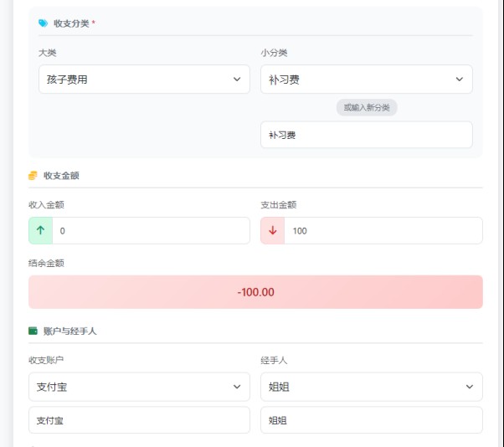Image resolution: width=504 pixels, height=447 pixels.
Task: Open the 大类 dropdown showing 孩子费用
Action: [x=144, y=80]
